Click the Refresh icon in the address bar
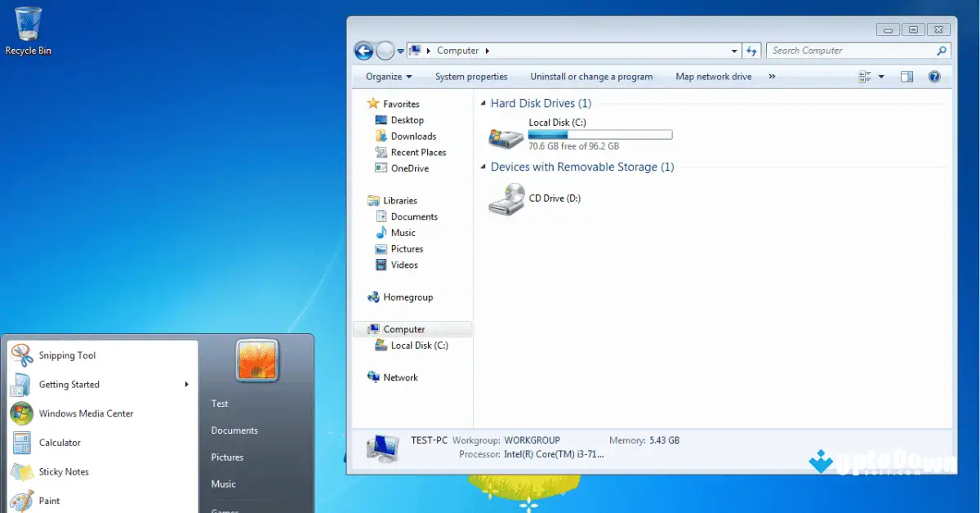Screen dimensions: 980x513 click(x=751, y=50)
